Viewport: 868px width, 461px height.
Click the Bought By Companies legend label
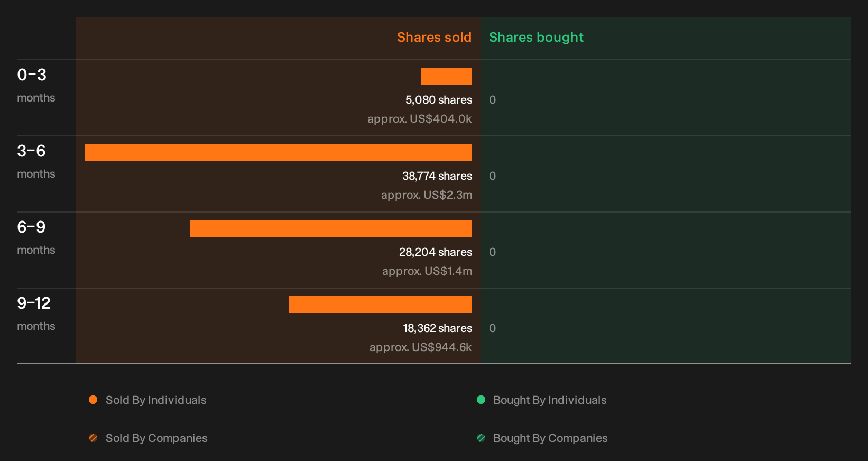(x=550, y=438)
